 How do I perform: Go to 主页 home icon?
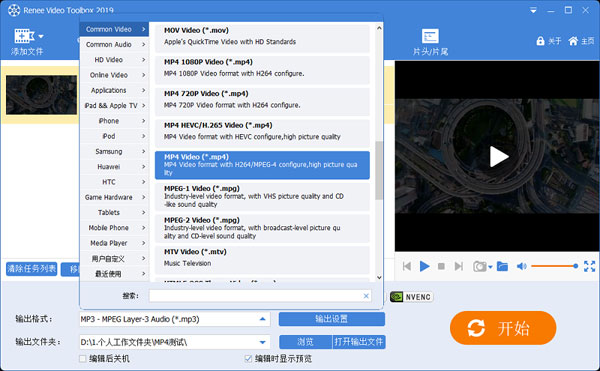573,41
